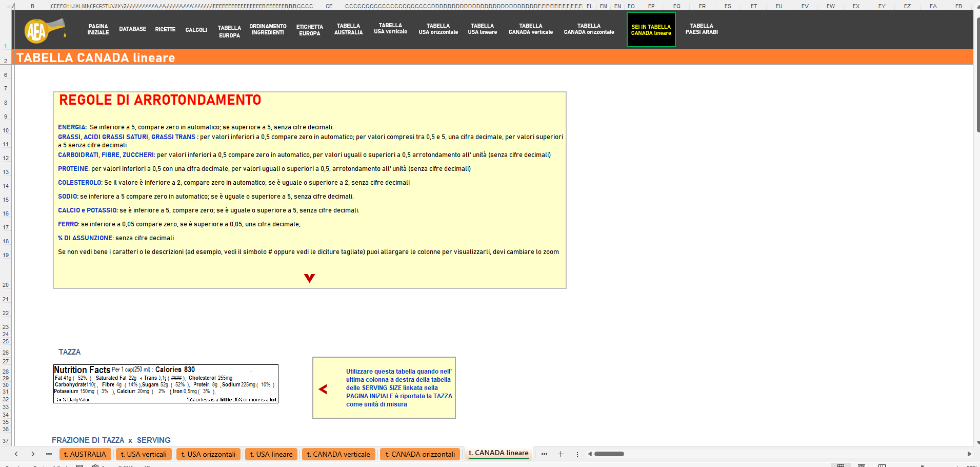The image size is (980, 467).
Task: Open TABELLA USA lineare nav button
Action: [x=483, y=29]
